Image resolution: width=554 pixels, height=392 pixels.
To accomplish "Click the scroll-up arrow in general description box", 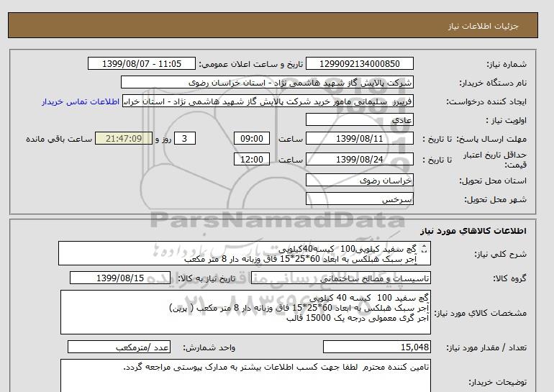I will click(x=423, y=246).
